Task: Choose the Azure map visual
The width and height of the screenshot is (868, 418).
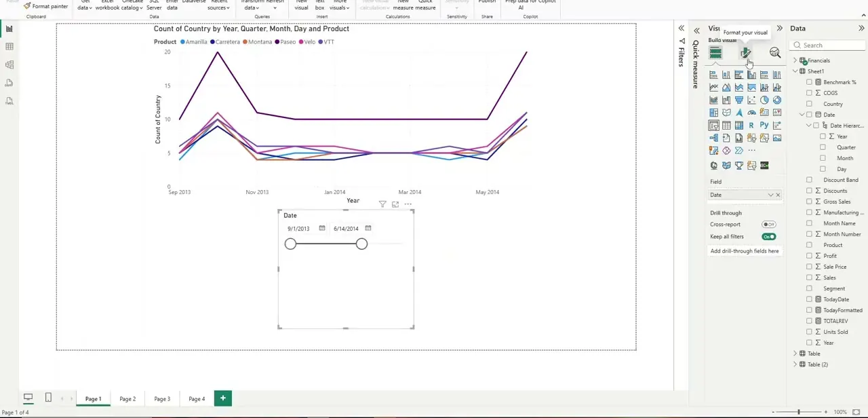Action: click(739, 113)
